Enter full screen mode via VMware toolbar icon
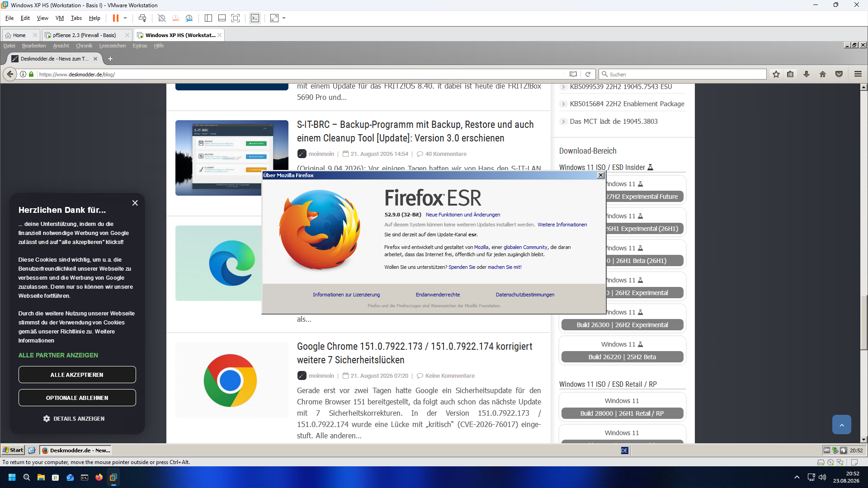This screenshot has width=868, height=488. [x=236, y=18]
